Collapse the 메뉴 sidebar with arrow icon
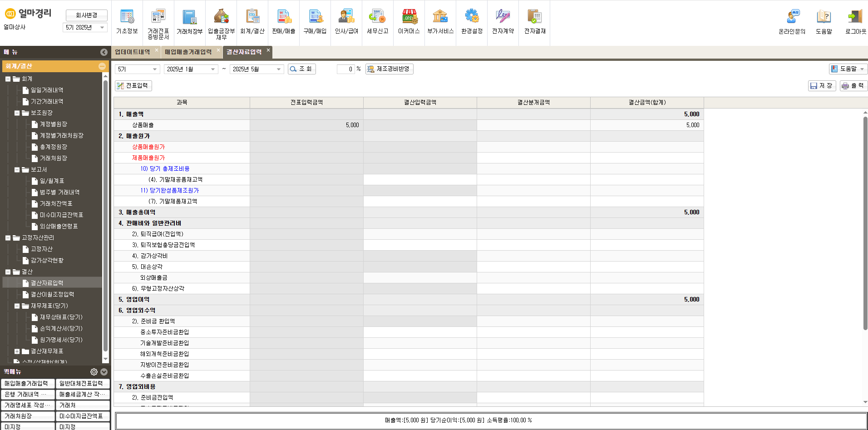Image resolution: width=868 pixels, height=430 pixels. 104,52
